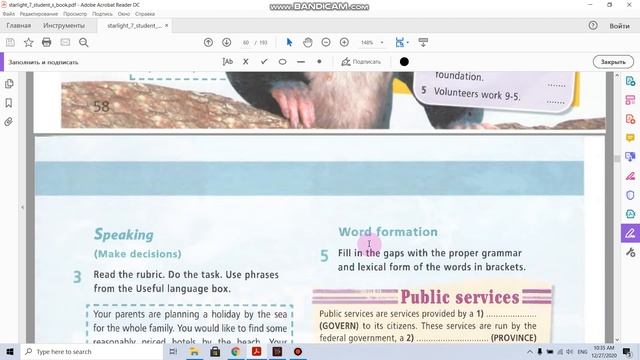Screen dimensions: 640x360
Task: Open the black color swatch
Action: click(x=404, y=62)
